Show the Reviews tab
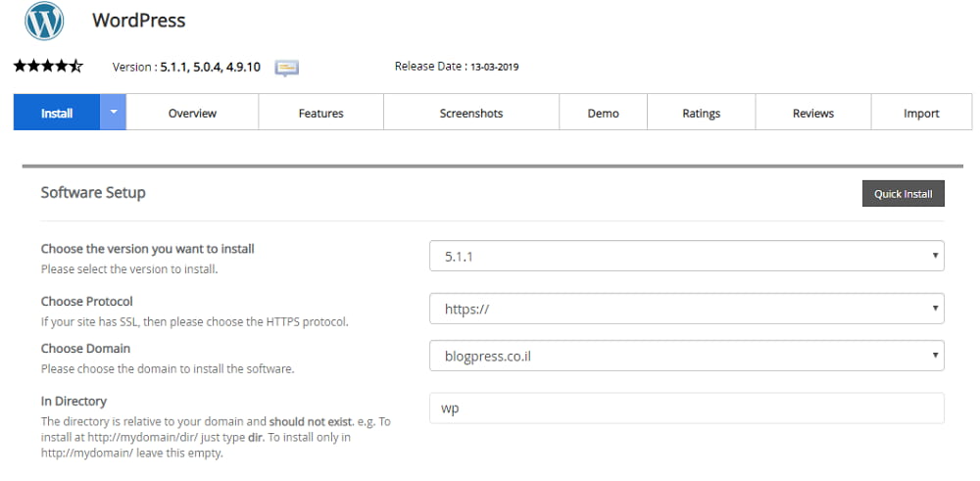 pos(813,113)
